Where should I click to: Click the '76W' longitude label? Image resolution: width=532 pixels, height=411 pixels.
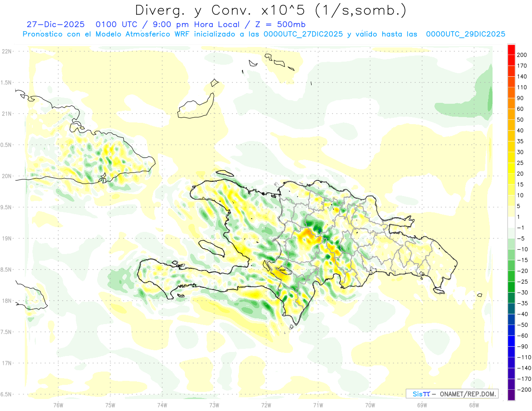58,405
